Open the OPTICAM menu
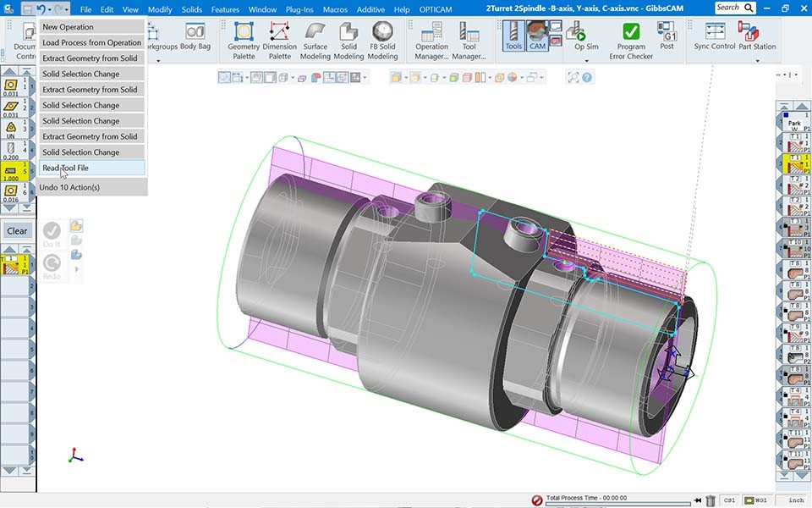Image resolution: width=812 pixels, height=508 pixels. (x=436, y=8)
